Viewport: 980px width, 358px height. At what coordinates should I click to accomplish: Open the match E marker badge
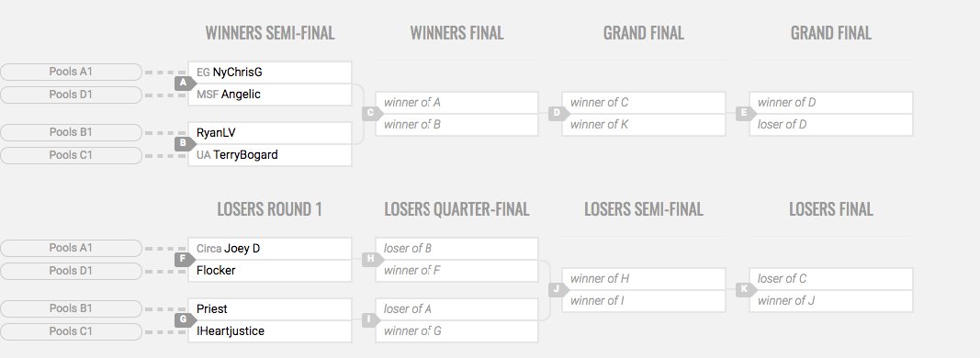tap(746, 113)
